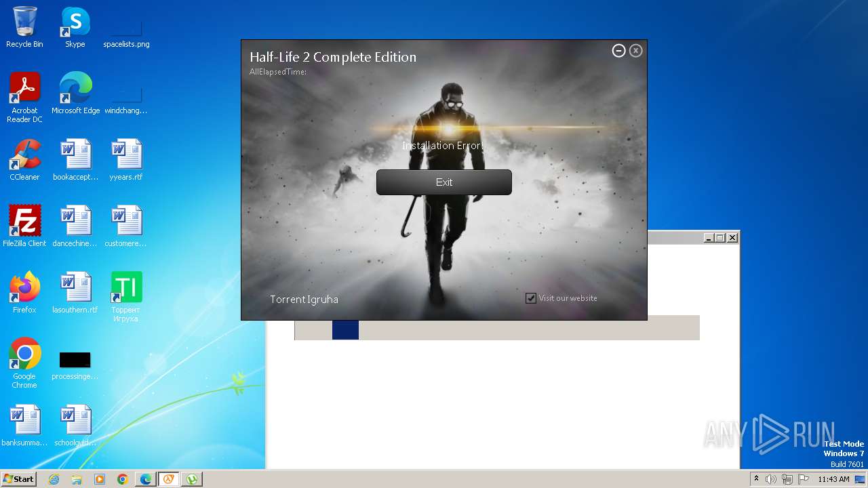868x488 pixels.
Task: Open the volume control tray icon
Action: [771, 479]
